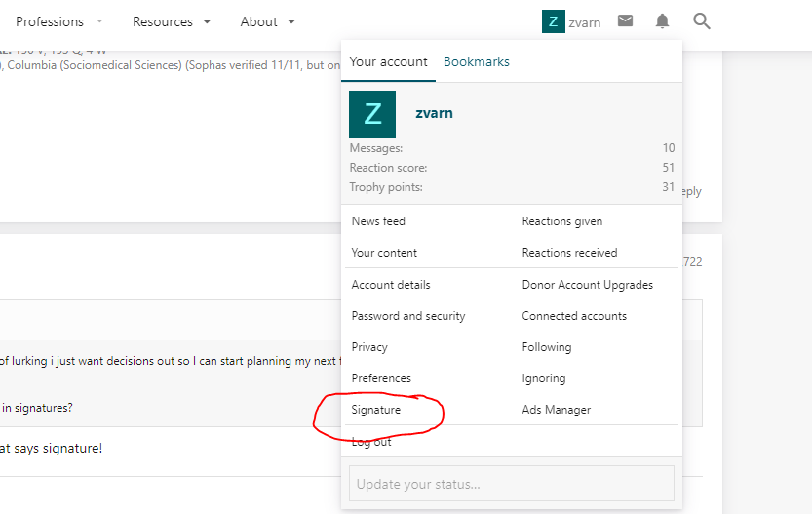The width and height of the screenshot is (812, 514).
Task: Switch to the Bookmarks tab
Action: (476, 61)
